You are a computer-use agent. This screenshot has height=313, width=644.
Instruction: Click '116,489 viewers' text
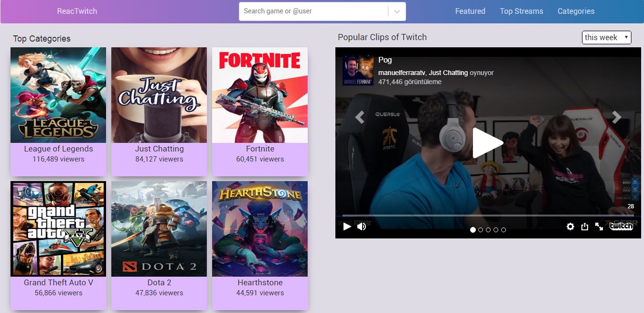click(58, 159)
